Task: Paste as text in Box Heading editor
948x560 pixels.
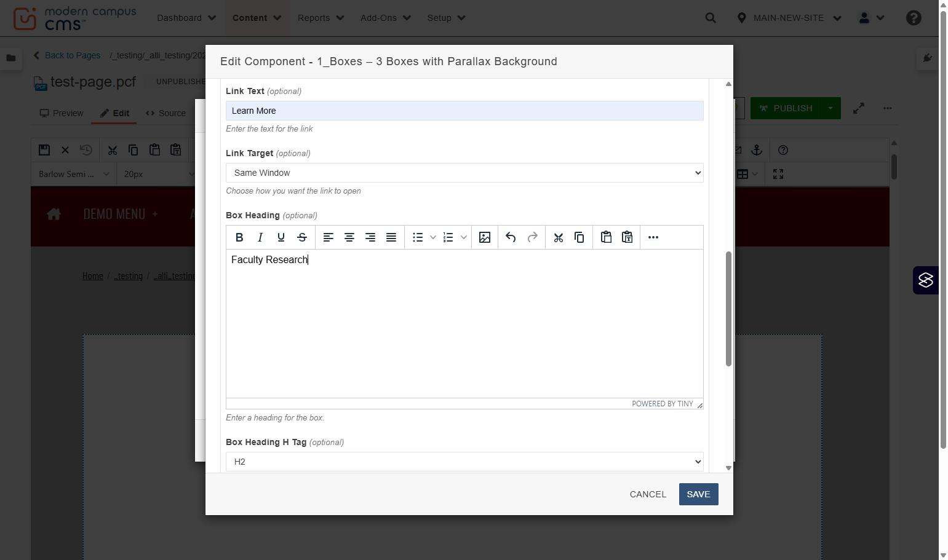Action: coord(627,237)
